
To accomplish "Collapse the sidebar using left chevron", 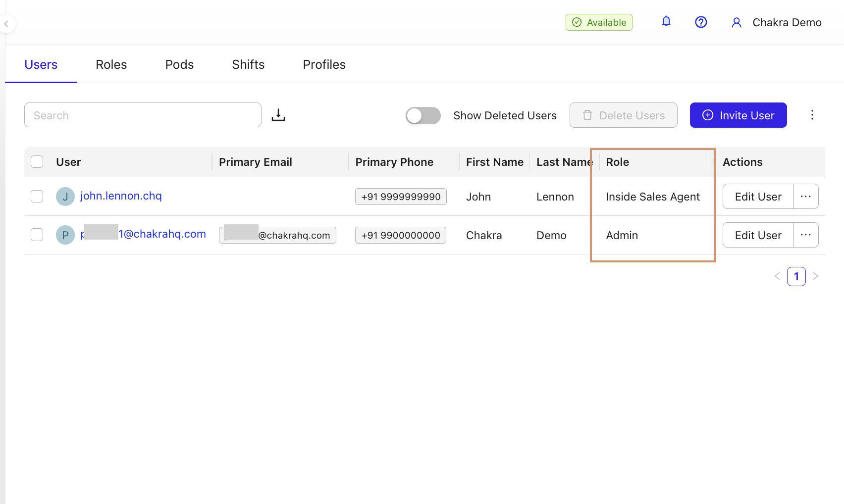I will 6,24.
